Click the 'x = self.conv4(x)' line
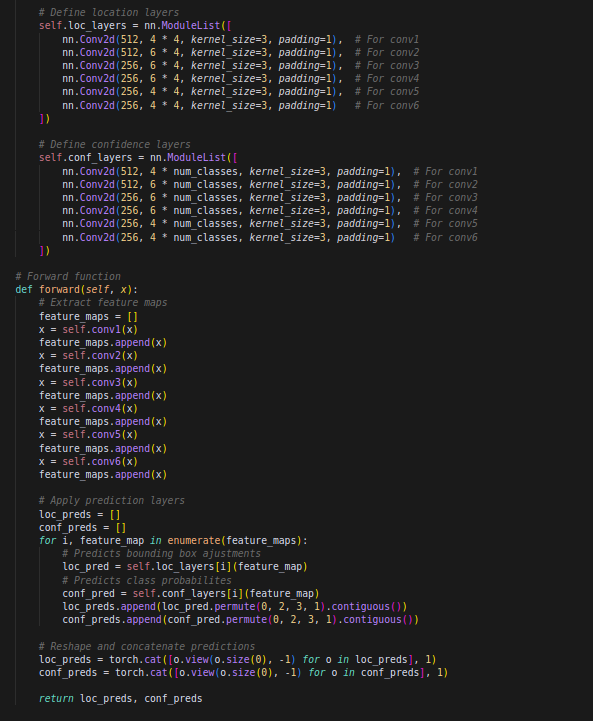Image resolution: width=593 pixels, height=721 pixels. click(x=88, y=408)
